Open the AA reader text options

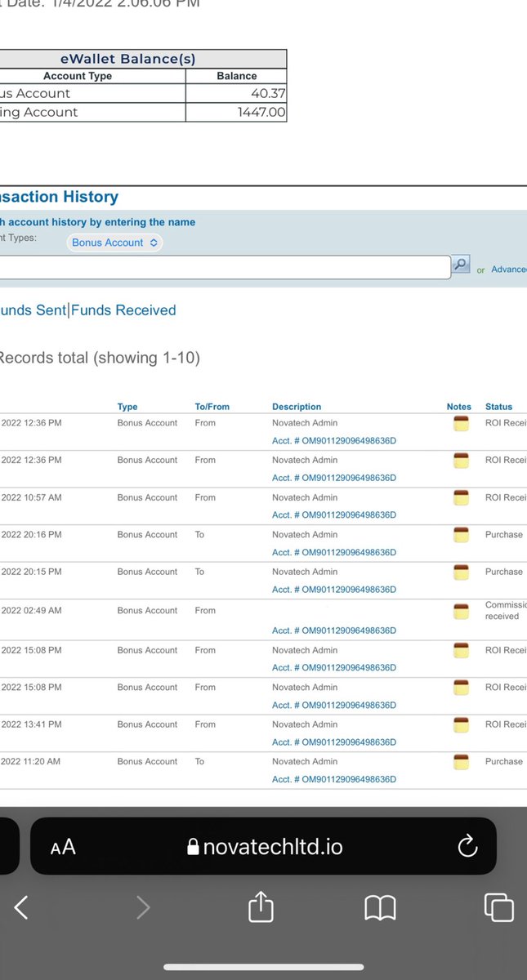pos(63,847)
